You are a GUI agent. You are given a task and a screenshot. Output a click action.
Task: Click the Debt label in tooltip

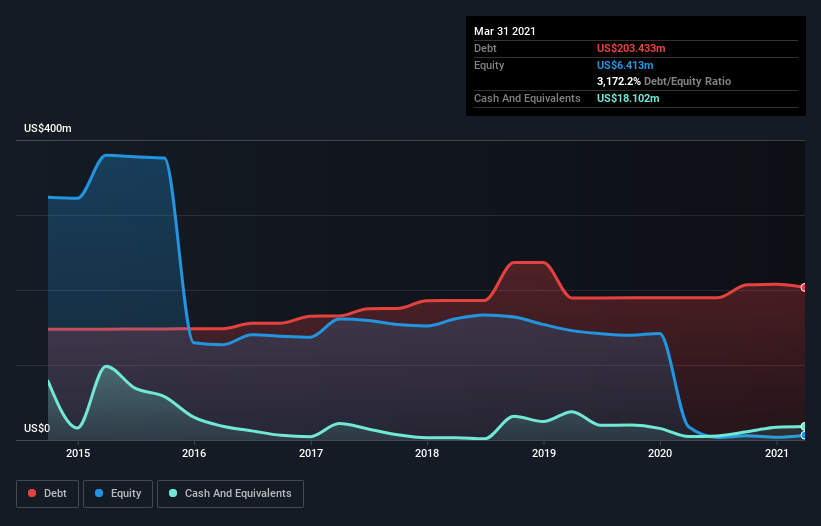point(485,48)
